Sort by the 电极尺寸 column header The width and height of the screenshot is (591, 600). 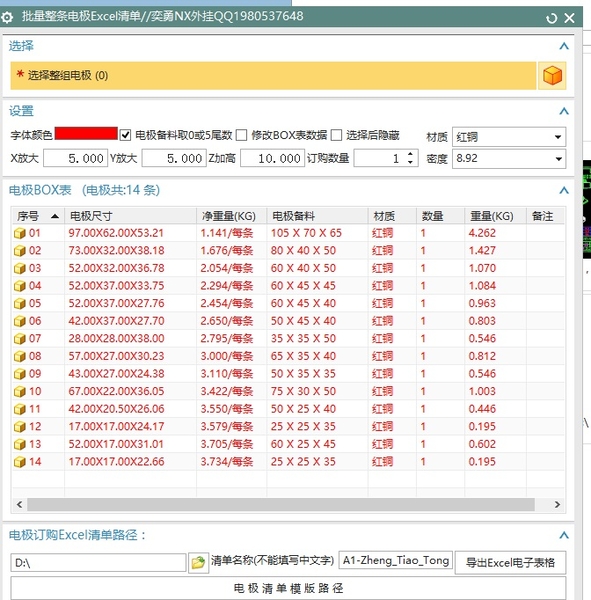coord(130,216)
